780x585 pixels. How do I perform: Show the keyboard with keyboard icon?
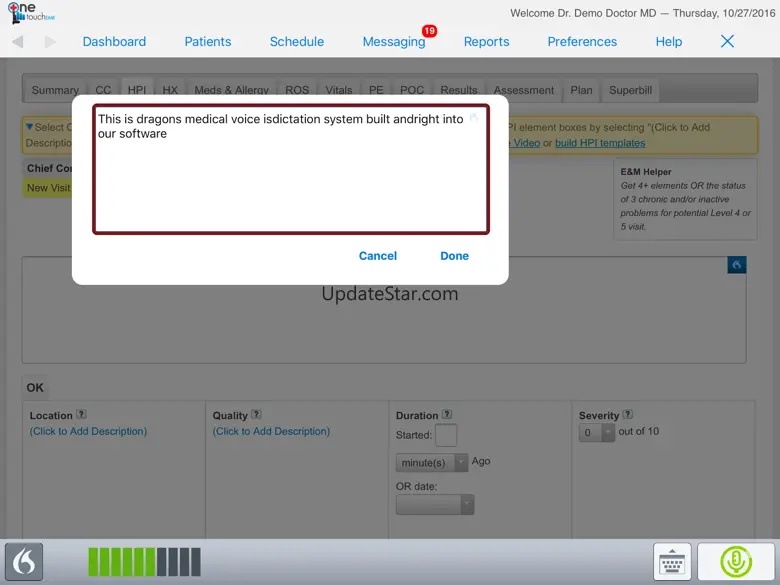tap(672, 562)
